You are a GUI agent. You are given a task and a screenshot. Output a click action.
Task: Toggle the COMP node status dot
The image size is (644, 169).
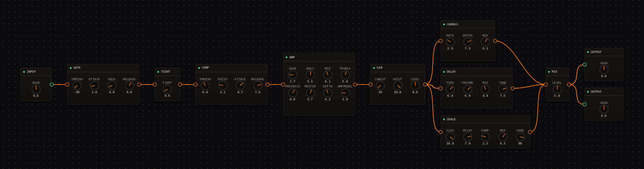click(x=199, y=68)
